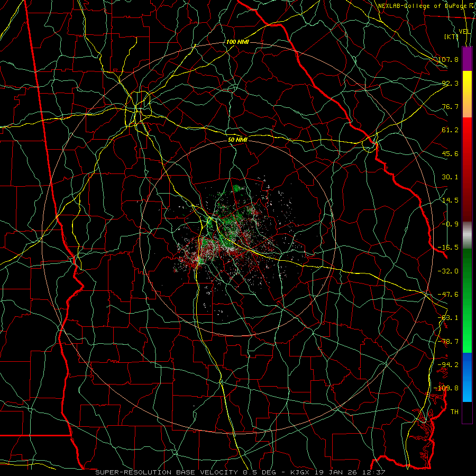This screenshot has height=476, width=476.
Task: Select the 61.2 velocity scale value
Action: click(450, 130)
